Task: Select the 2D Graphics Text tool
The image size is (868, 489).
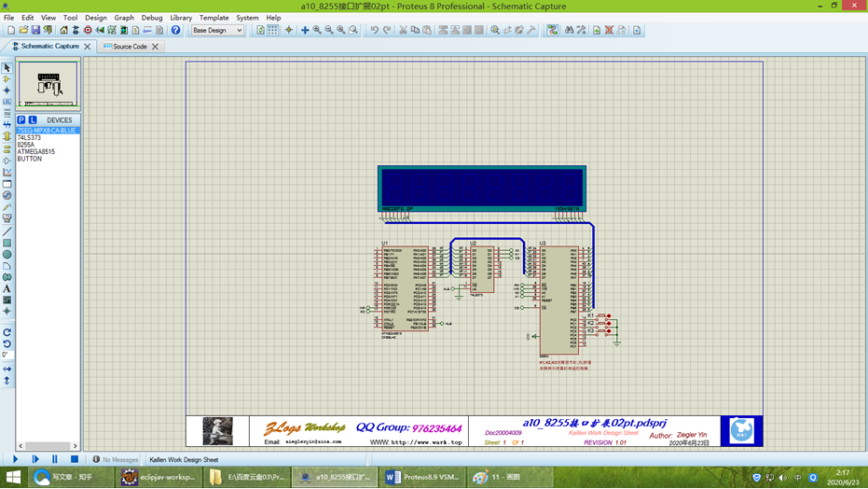Action: (x=7, y=288)
